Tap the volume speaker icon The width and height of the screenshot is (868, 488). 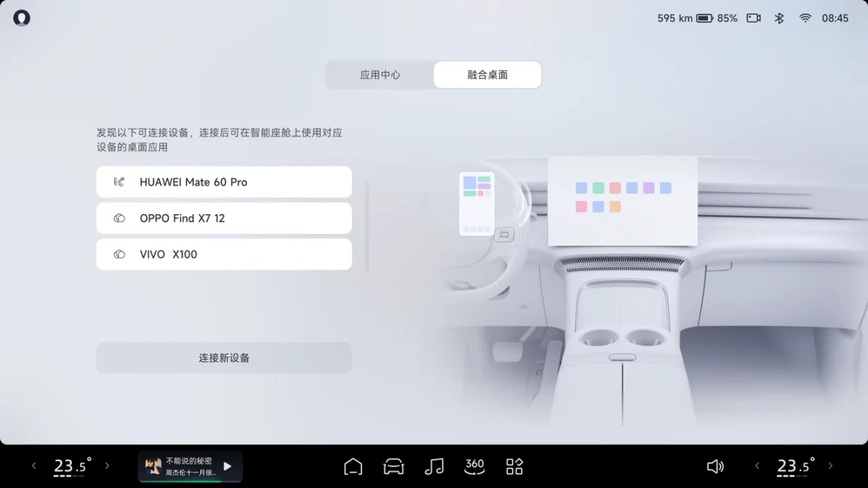pyautogui.click(x=716, y=466)
